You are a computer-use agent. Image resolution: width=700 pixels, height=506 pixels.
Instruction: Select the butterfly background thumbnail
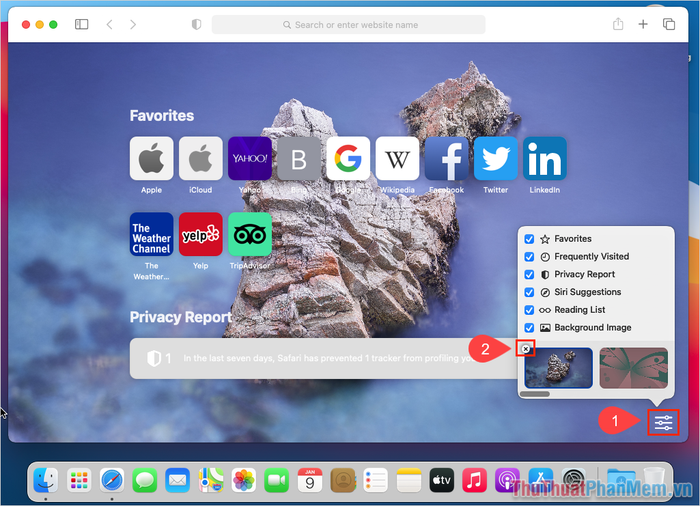click(x=633, y=368)
